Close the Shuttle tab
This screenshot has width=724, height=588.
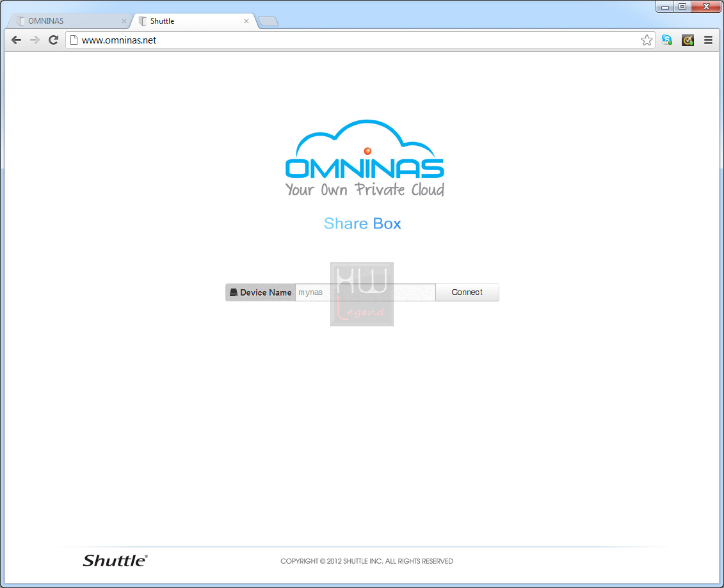(x=246, y=21)
